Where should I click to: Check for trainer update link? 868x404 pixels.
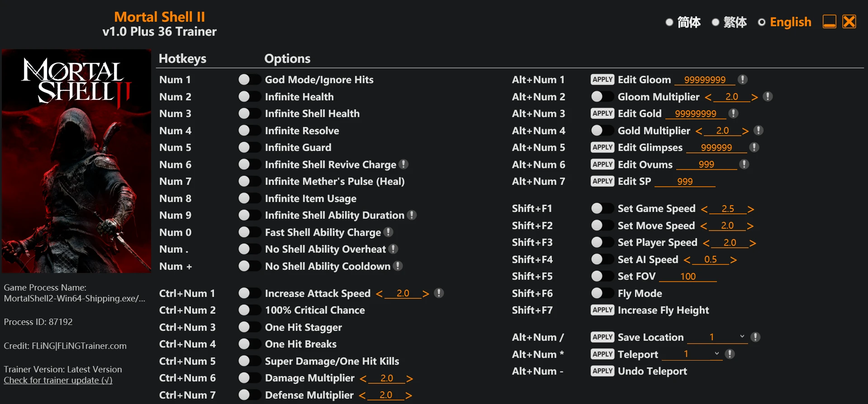coord(58,380)
